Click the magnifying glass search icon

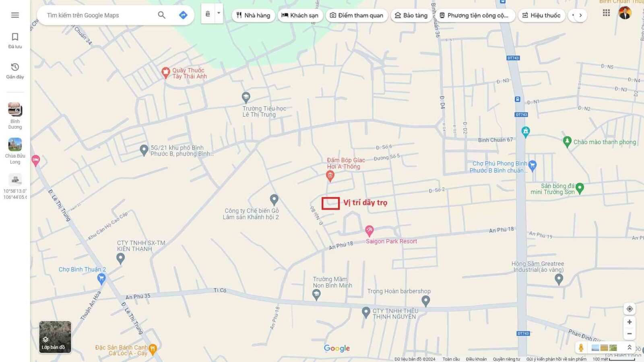(161, 15)
